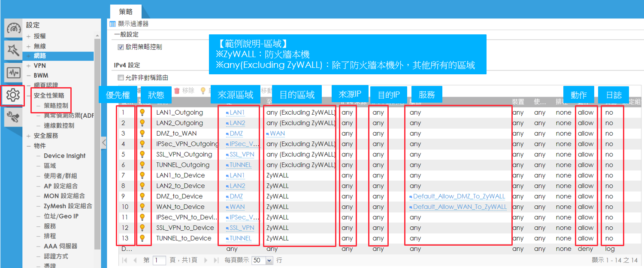Open 排程 in the tree
Viewport: 644px width, 268px height.
50,236
